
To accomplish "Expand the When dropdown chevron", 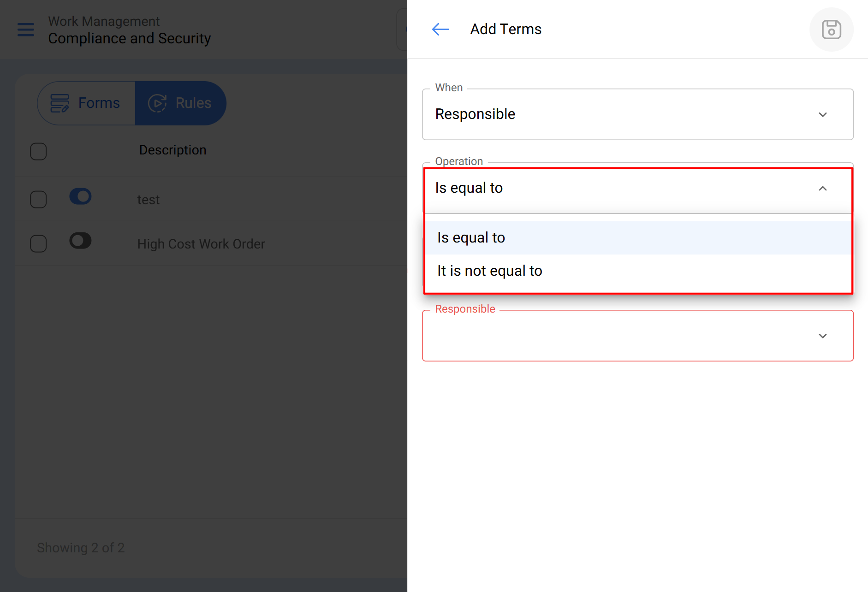I will (822, 114).
